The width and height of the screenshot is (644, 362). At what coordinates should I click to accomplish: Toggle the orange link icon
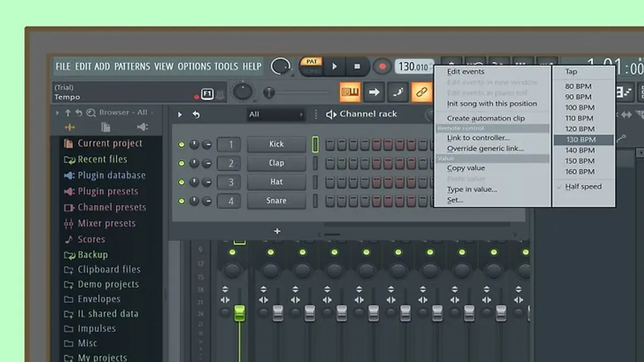click(x=422, y=92)
